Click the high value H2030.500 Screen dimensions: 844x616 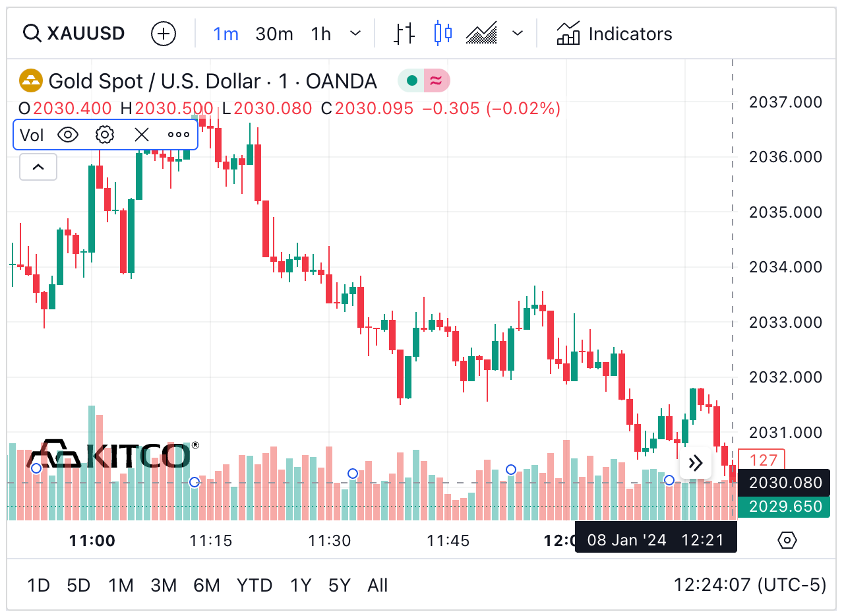pos(167,109)
